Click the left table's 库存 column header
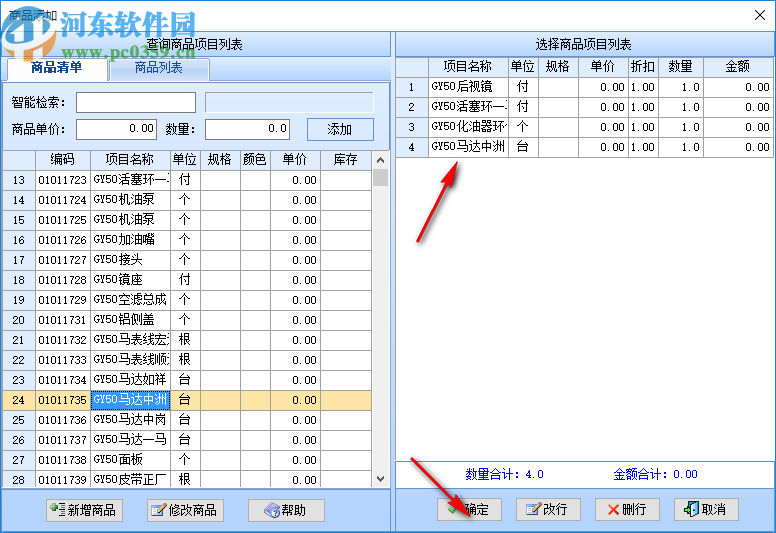Image resolution: width=776 pixels, height=533 pixels. [x=345, y=159]
